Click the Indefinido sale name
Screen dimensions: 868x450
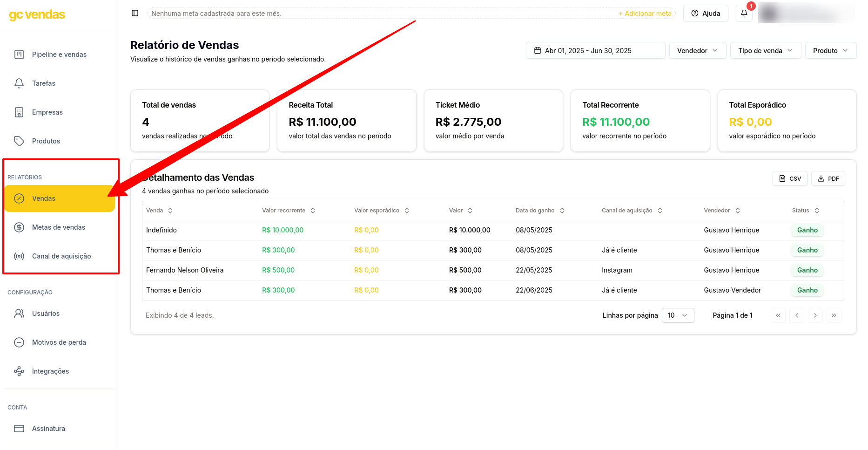(x=161, y=230)
